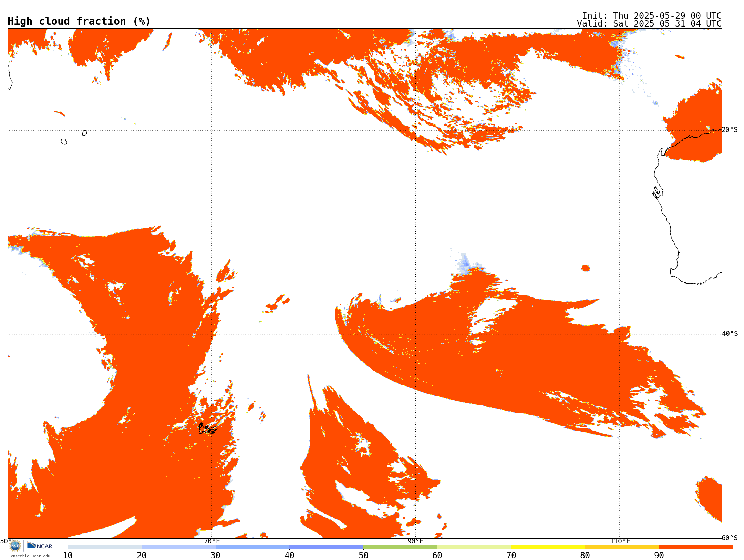Click the Réunion island outline
This screenshot has width=744, height=560.
[x=64, y=142]
